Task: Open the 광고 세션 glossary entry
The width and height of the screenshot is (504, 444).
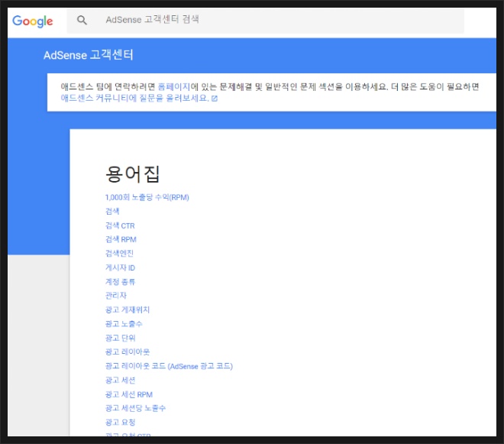Action: 120,381
